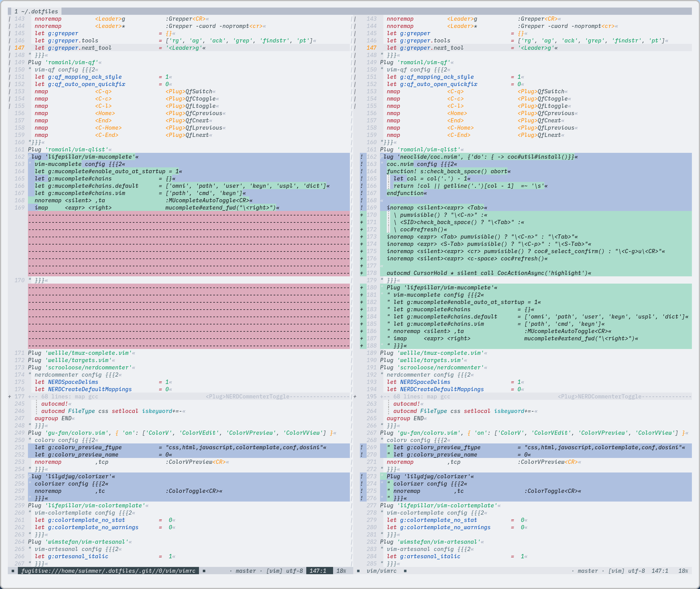The width and height of the screenshot is (700, 589).
Task: Expand the fold at line 177 'map gcc'
Action: point(189,396)
